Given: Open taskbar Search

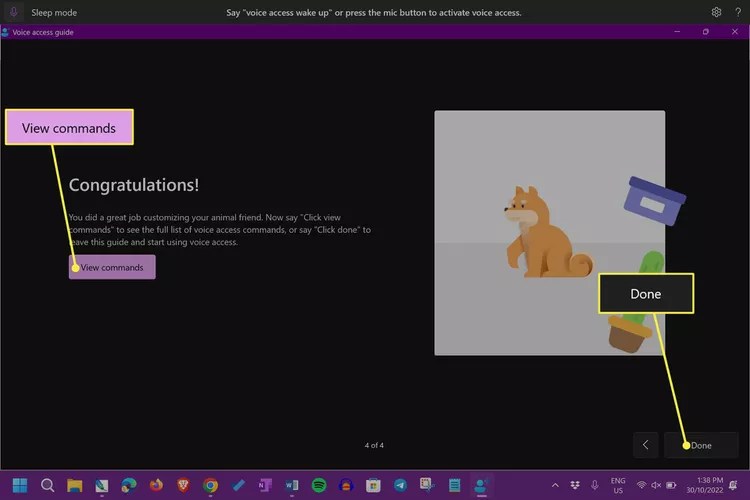Looking at the screenshot, I should point(47,485).
